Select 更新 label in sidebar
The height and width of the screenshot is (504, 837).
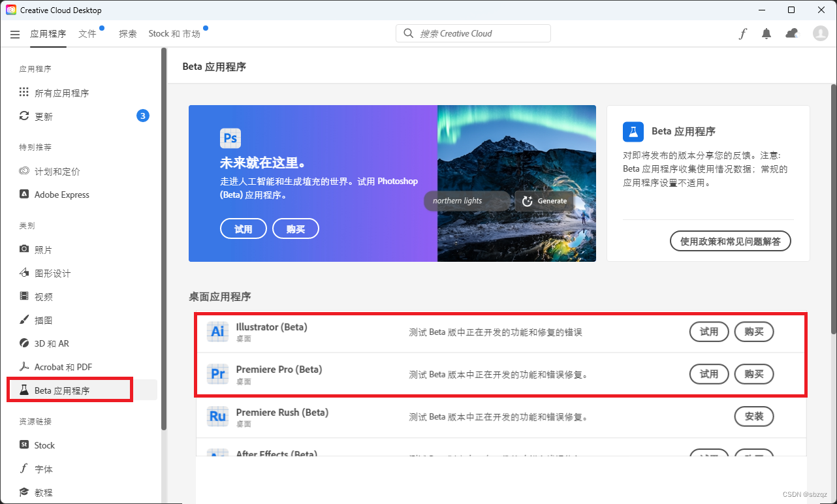click(x=44, y=117)
